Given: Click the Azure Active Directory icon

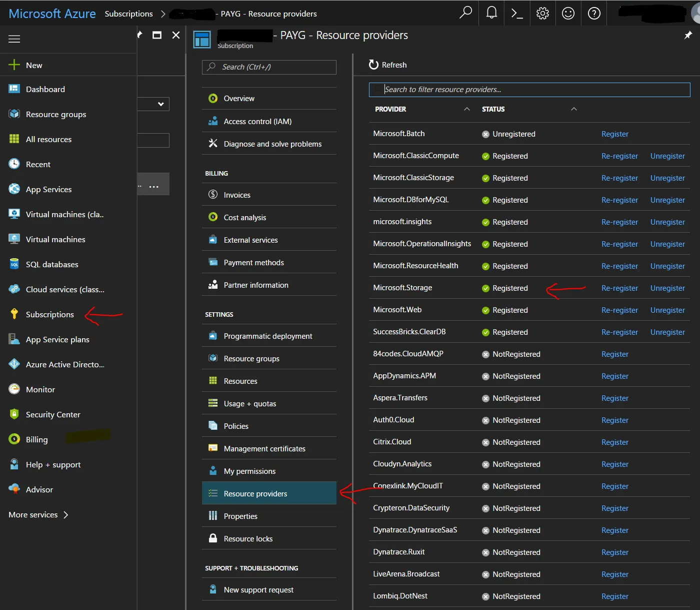Looking at the screenshot, I should [14, 364].
